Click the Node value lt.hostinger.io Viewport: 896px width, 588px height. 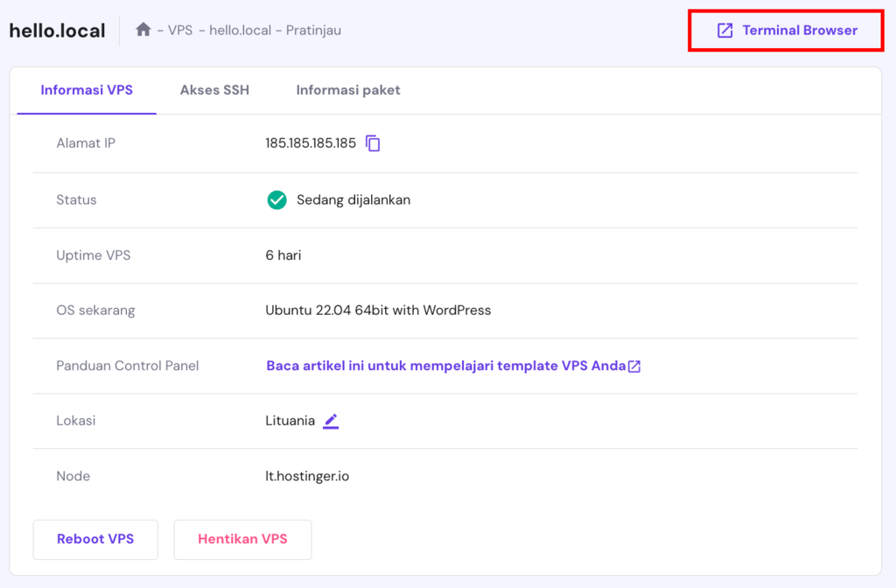[308, 475]
